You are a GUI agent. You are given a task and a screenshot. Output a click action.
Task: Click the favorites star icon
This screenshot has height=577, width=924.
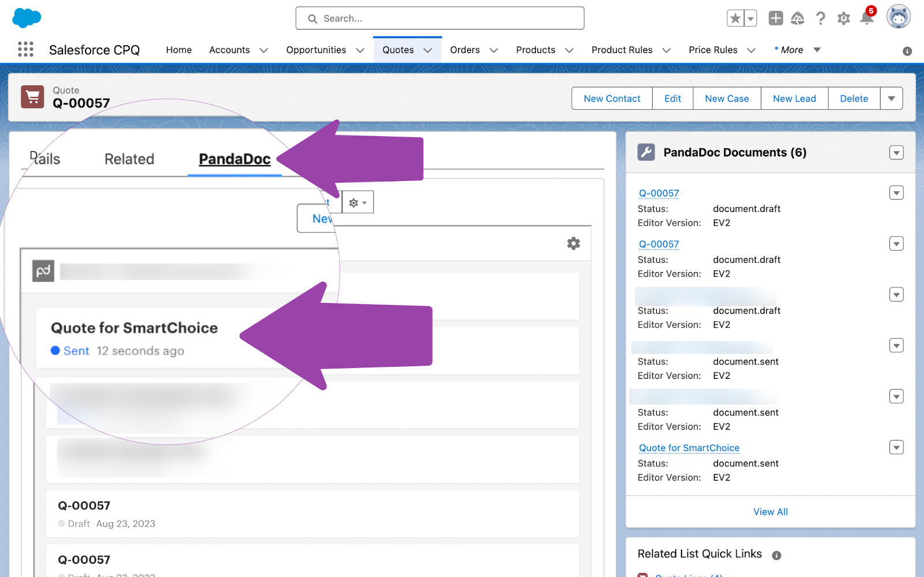coord(735,18)
